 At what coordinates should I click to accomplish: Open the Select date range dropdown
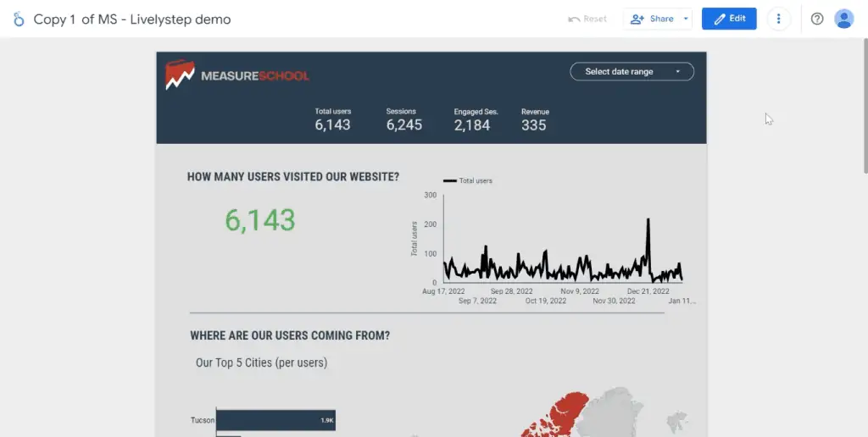point(632,71)
